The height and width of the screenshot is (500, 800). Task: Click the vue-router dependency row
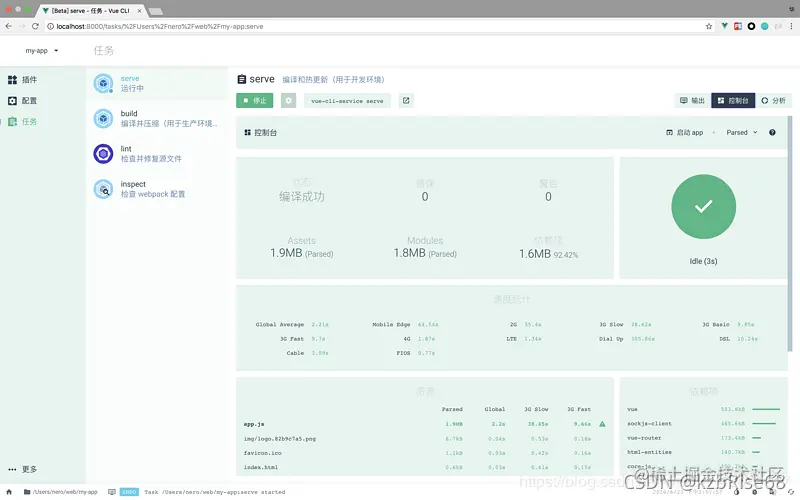(x=704, y=438)
